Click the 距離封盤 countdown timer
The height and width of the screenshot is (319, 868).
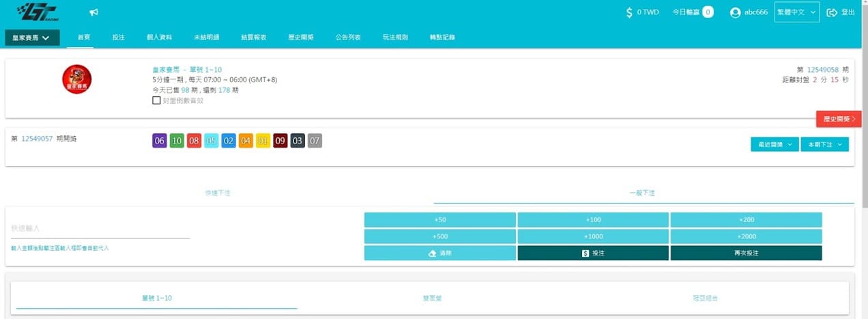pos(815,80)
